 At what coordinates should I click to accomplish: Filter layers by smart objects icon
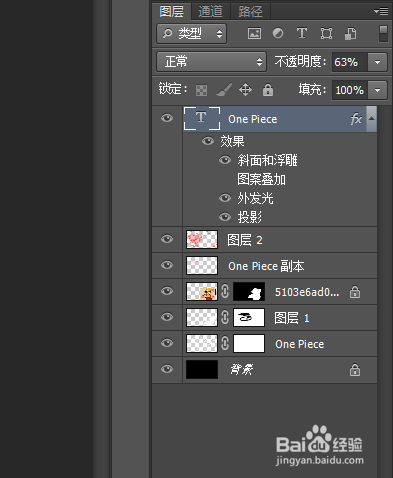click(x=350, y=33)
